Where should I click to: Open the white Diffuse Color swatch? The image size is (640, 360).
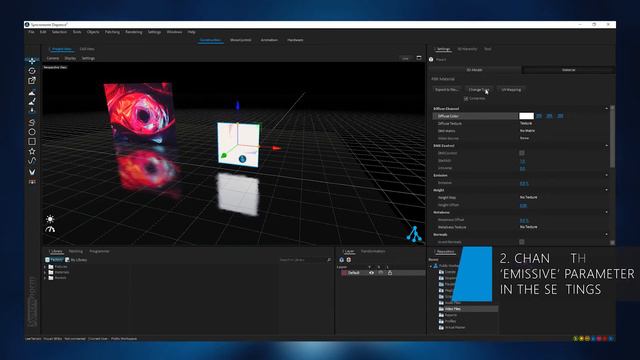527,116
